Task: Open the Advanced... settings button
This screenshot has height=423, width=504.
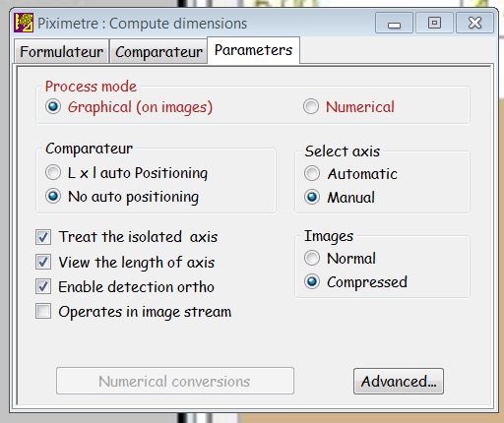Action: click(399, 381)
